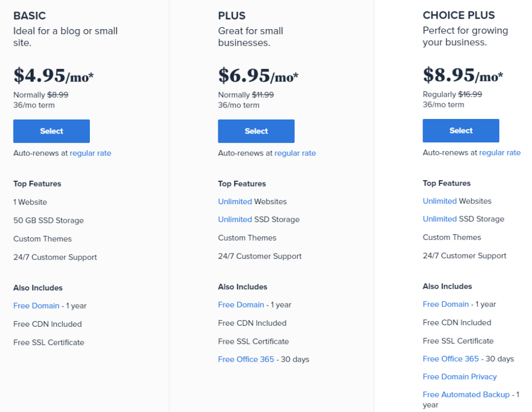Screen dimensions: 532x412
Task: Open regular rate link under Choice Plus
Action: pos(500,153)
